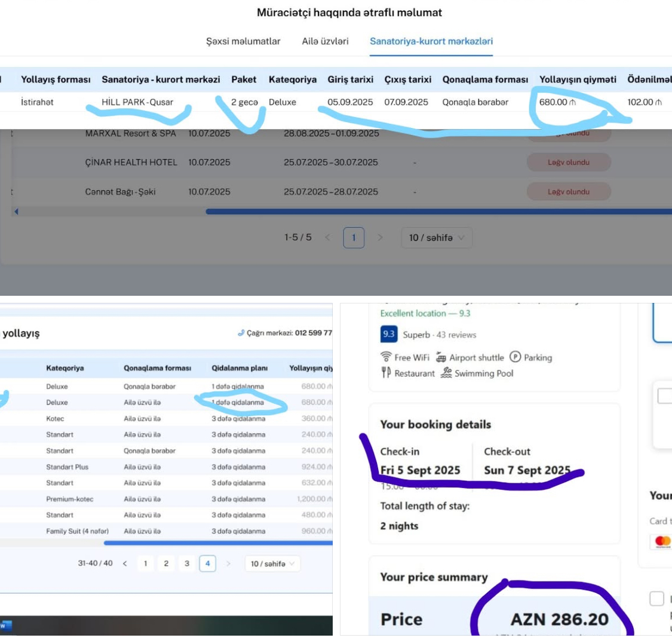The image size is (672, 641).
Task: Open the 10 / səhifə dropdown in upper panel
Action: 437,238
